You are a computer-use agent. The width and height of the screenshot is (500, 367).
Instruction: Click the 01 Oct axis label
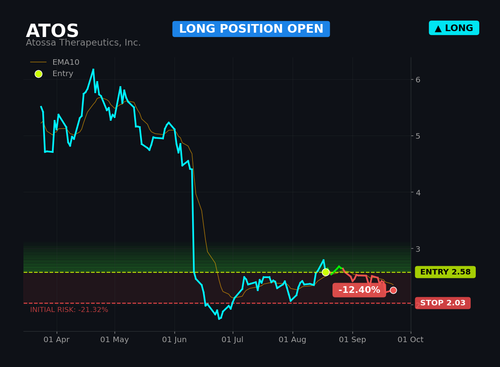click(x=410, y=340)
